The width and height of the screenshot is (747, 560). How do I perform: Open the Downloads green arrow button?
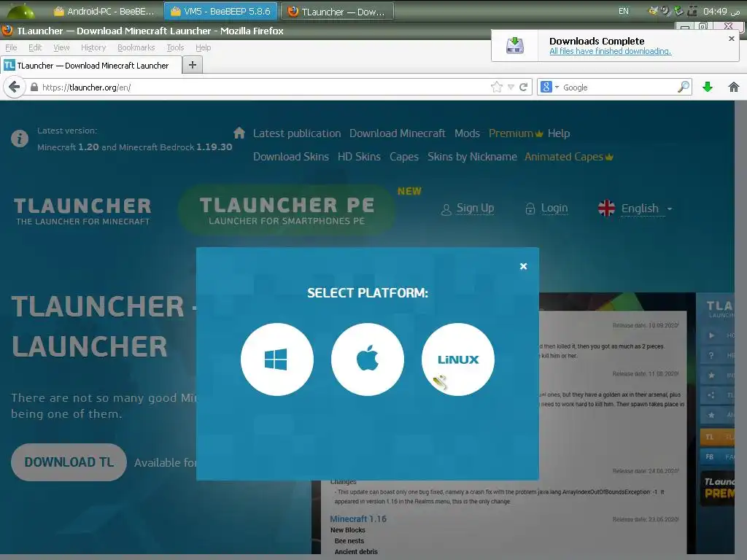click(x=708, y=87)
